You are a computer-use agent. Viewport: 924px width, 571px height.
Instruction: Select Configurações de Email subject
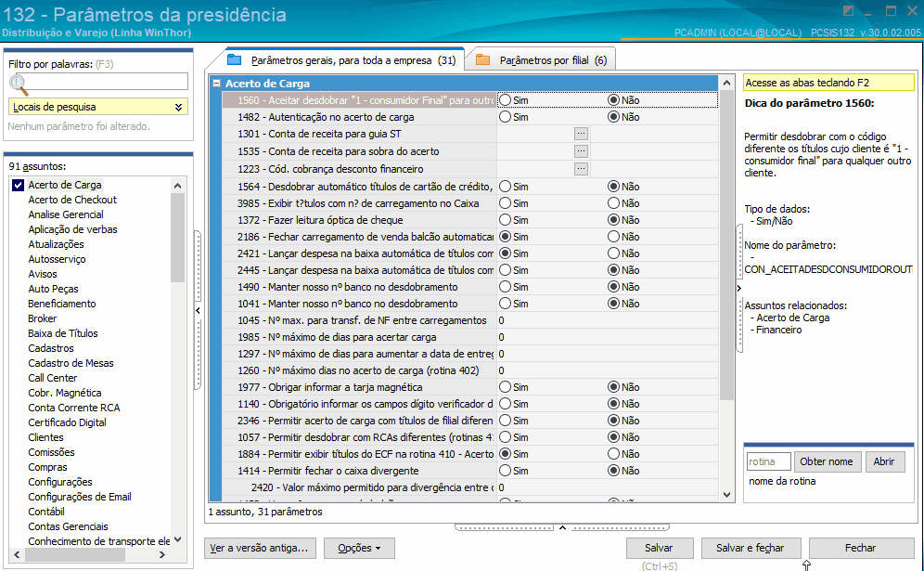pos(80,497)
